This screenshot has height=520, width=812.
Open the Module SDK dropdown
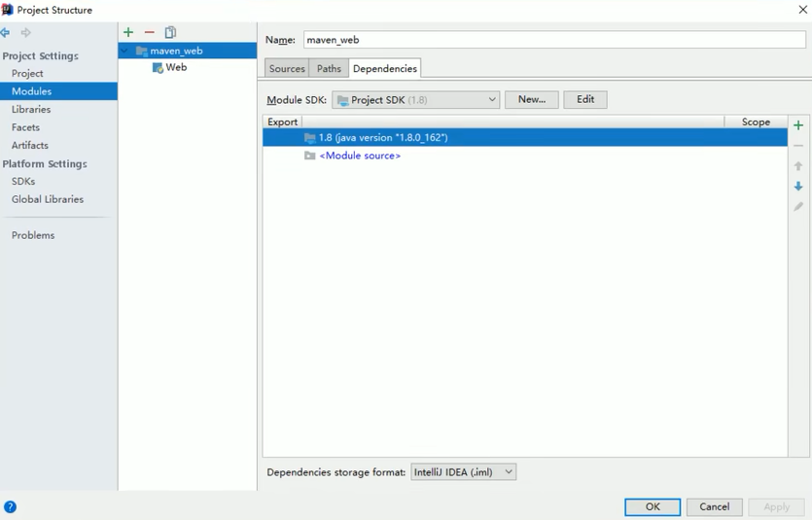(415, 100)
